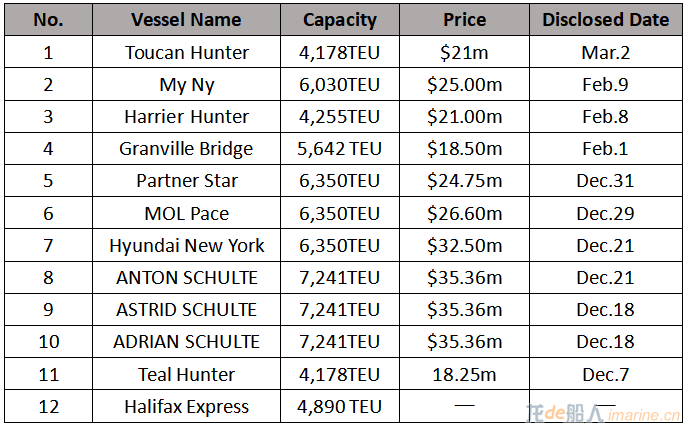Screen dimensions: 686x428
Task: Click the No. column header
Action: (x=48, y=20)
